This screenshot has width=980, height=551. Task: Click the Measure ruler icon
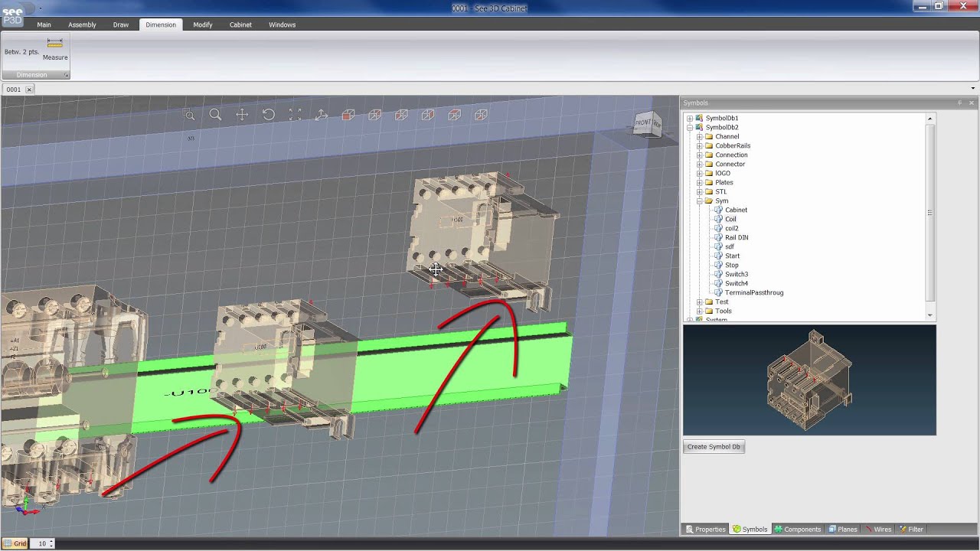pyautogui.click(x=55, y=44)
